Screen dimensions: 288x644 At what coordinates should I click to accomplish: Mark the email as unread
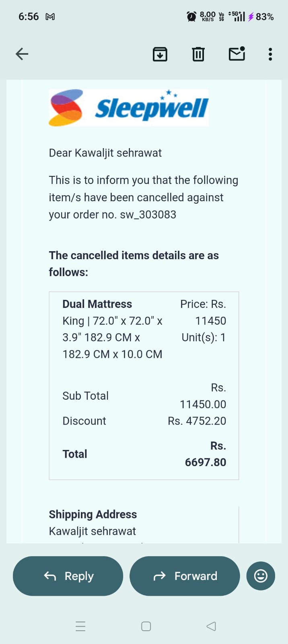click(237, 54)
